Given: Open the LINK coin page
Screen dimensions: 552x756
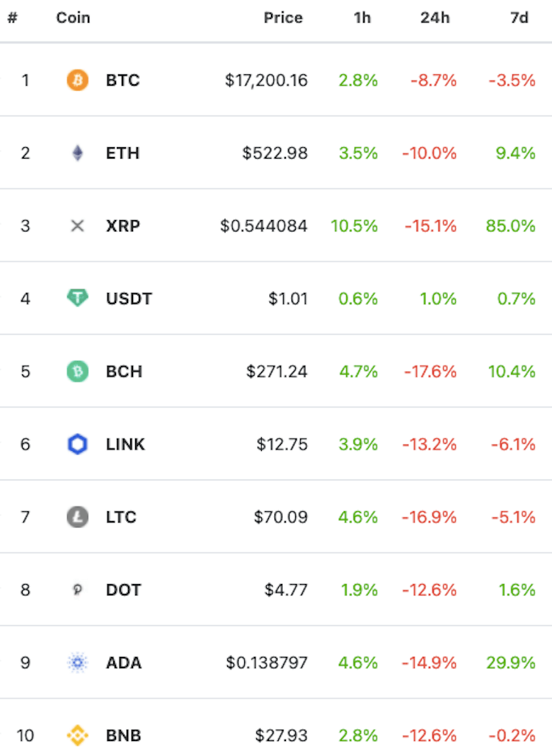Looking at the screenshot, I should (x=125, y=445).
